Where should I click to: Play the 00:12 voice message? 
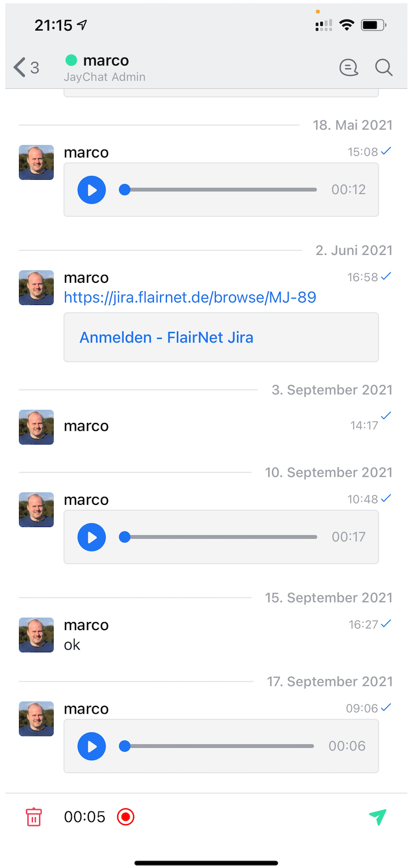pos(92,190)
